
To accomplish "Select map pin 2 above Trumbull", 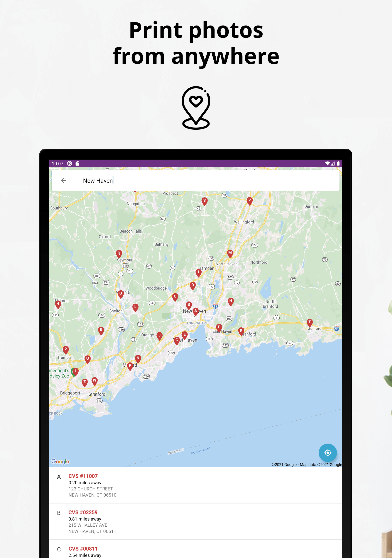I will 66,350.
